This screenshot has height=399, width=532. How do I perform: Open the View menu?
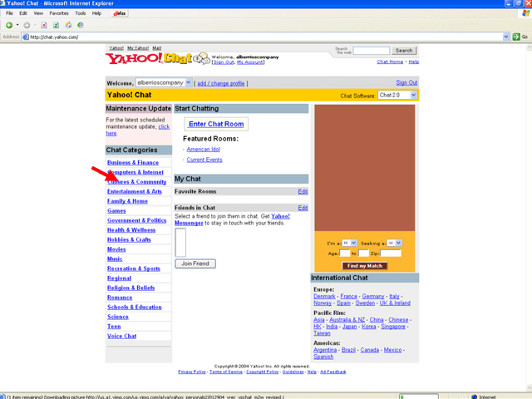pos(38,13)
